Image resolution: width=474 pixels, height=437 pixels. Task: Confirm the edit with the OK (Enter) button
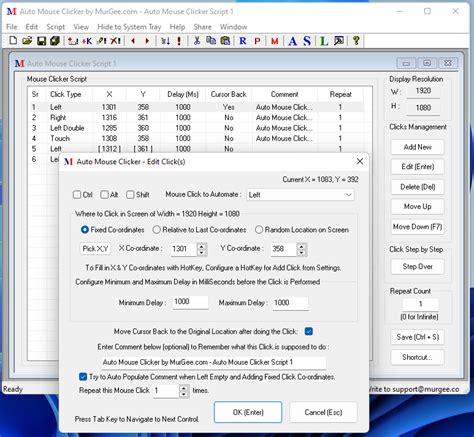point(248,412)
